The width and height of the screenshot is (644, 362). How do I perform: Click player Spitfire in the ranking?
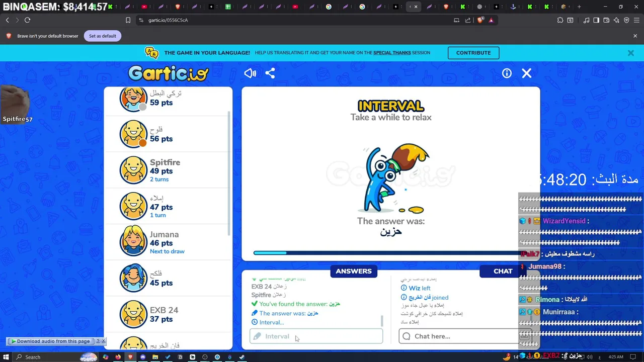click(x=169, y=170)
